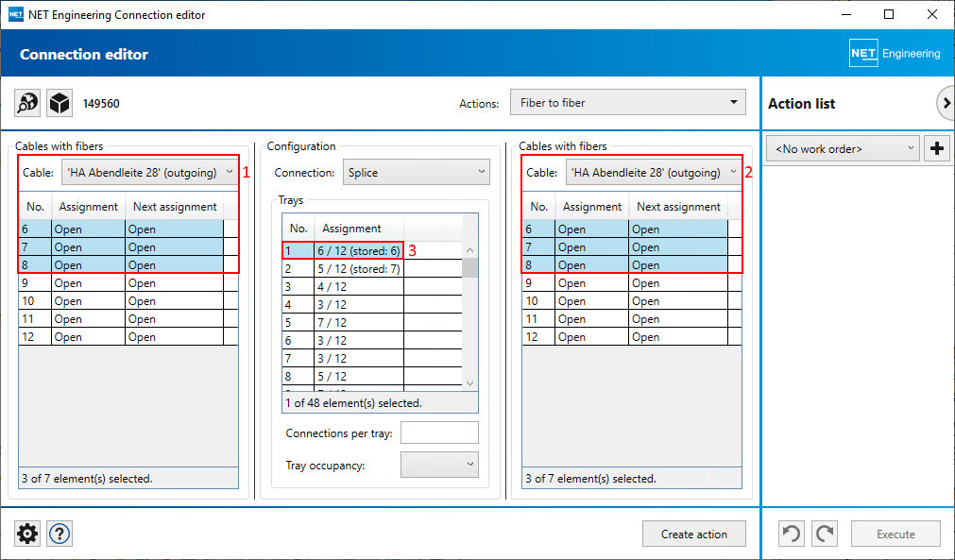Open the '<No work order>' dropdown
The width and height of the screenshot is (955, 560).
[843, 148]
